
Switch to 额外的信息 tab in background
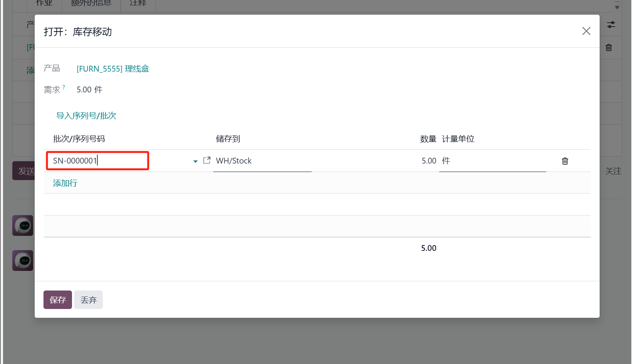[x=91, y=3]
